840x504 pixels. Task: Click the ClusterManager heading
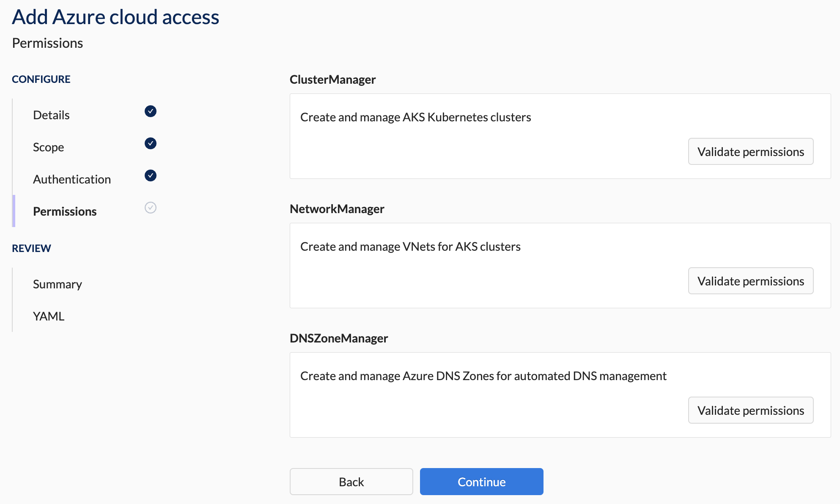point(333,79)
